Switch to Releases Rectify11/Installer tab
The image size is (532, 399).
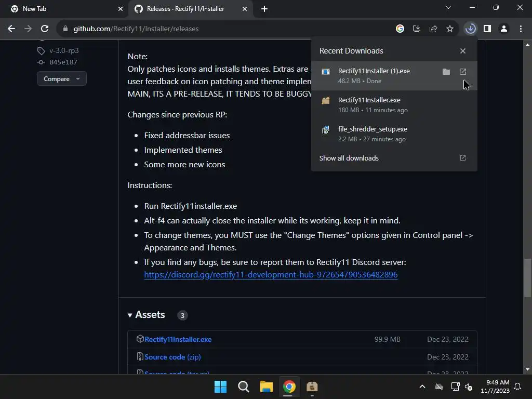[x=190, y=9]
